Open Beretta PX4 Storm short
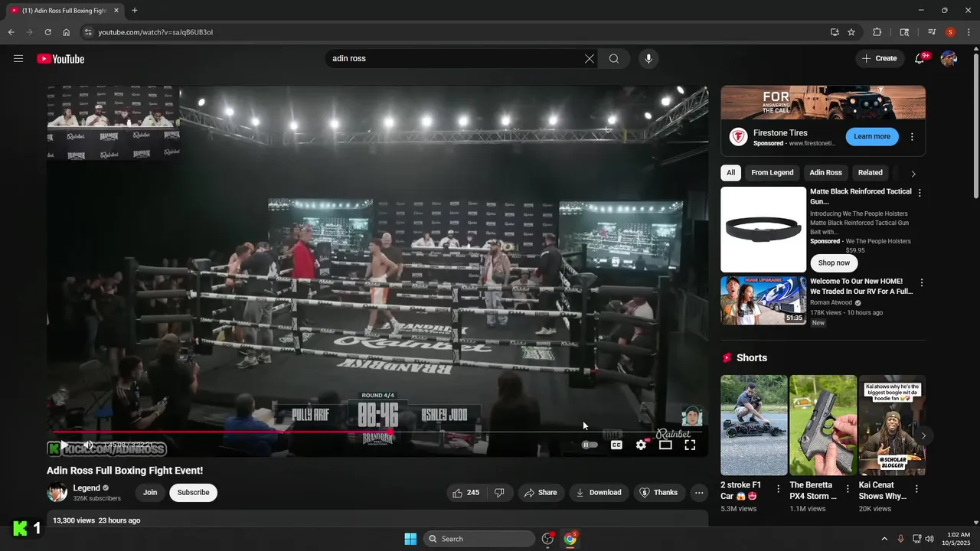The height and width of the screenshot is (551, 980). [x=823, y=425]
